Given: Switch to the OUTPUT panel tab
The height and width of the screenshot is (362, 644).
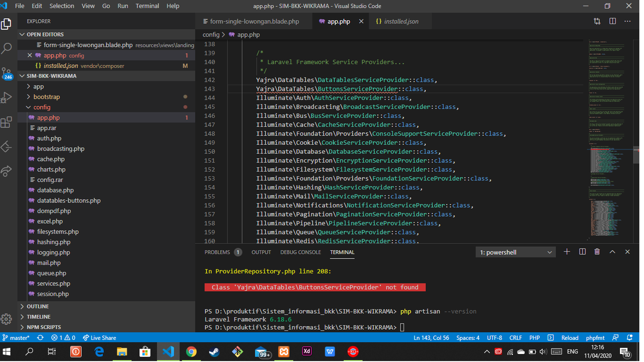Looking at the screenshot, I should point(261,252).
